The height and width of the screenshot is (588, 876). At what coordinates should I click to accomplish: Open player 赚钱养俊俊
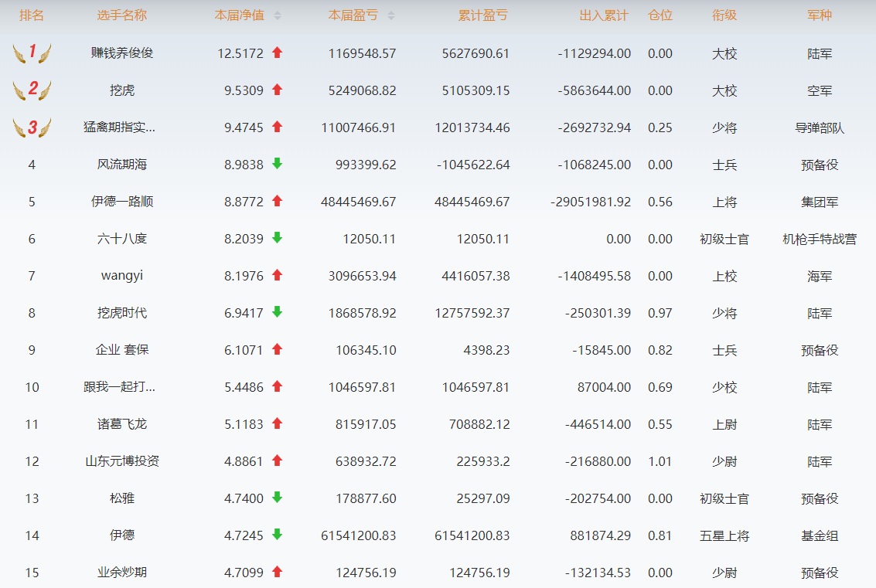click(x=122, y=53)
